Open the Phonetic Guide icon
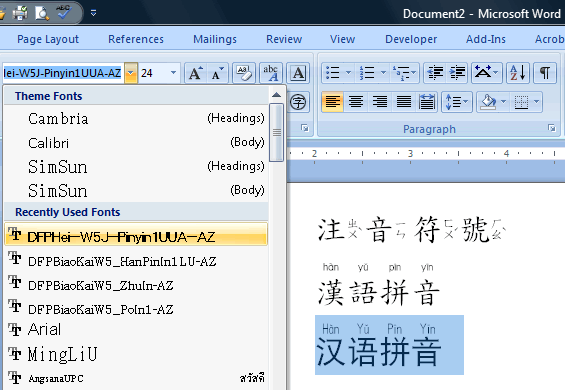 pos(271,73)
